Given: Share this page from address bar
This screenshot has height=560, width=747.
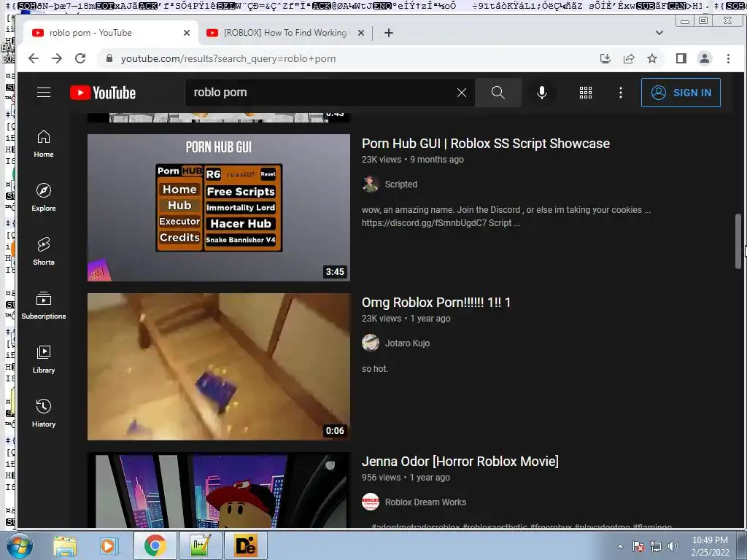Looking at the screenshot, I should pos(628,58).
